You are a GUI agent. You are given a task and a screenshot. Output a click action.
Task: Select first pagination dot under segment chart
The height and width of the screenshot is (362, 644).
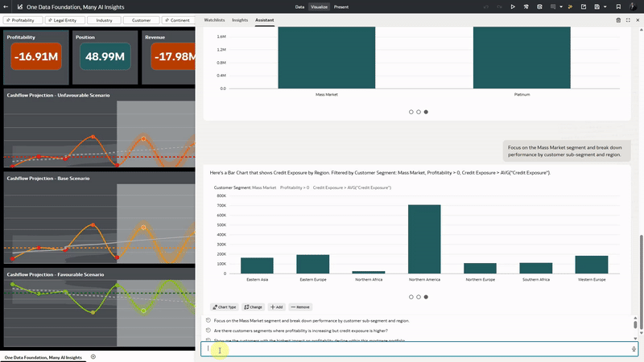tap(411, 112)
